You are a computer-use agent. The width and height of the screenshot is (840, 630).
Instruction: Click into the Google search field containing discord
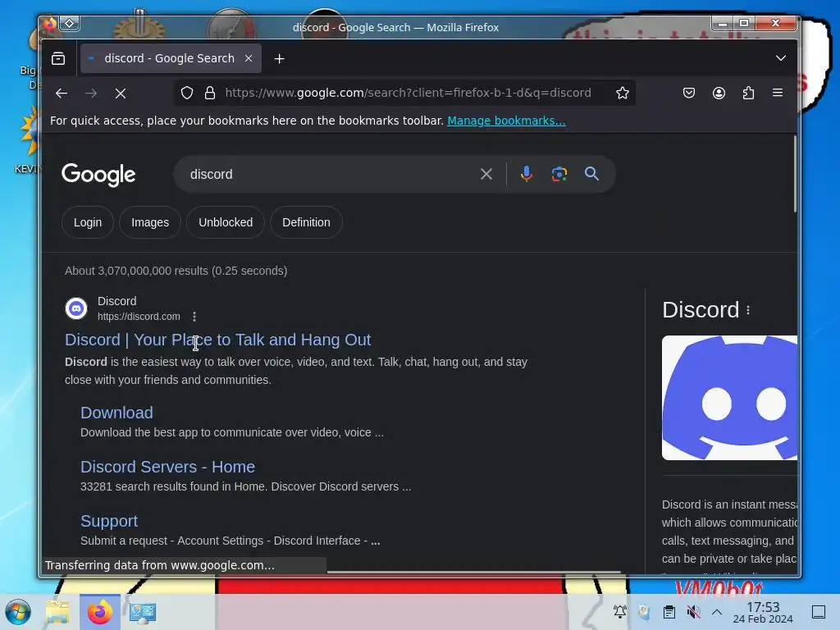click(326, 174)
